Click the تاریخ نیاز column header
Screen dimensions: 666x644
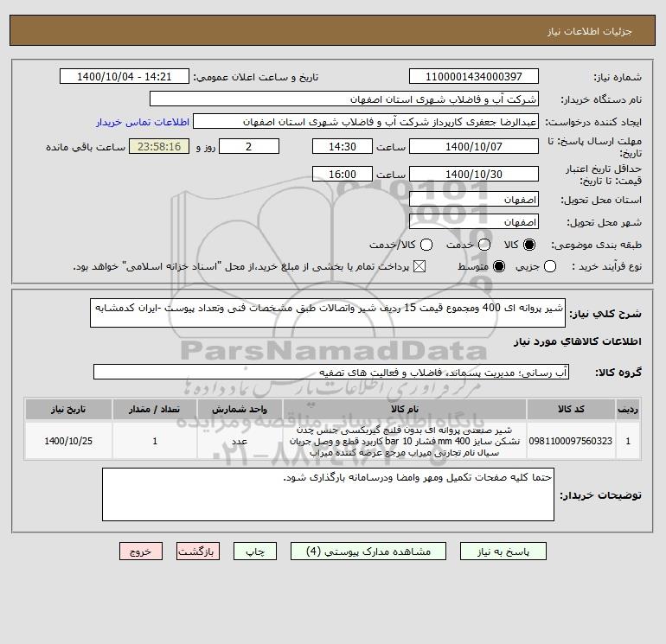pos(68,409)
